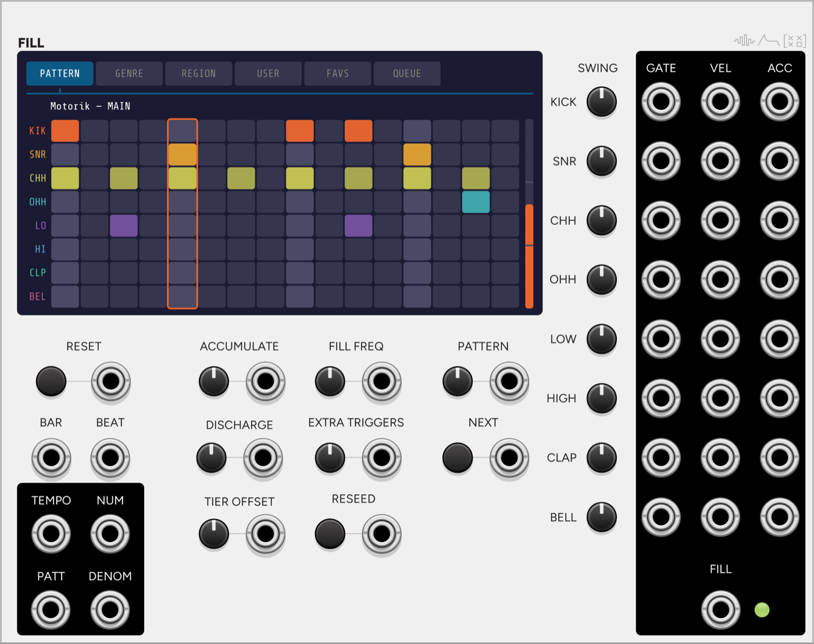Click the RESEED button
Screen dimensions: 814x644
(330, 534)
